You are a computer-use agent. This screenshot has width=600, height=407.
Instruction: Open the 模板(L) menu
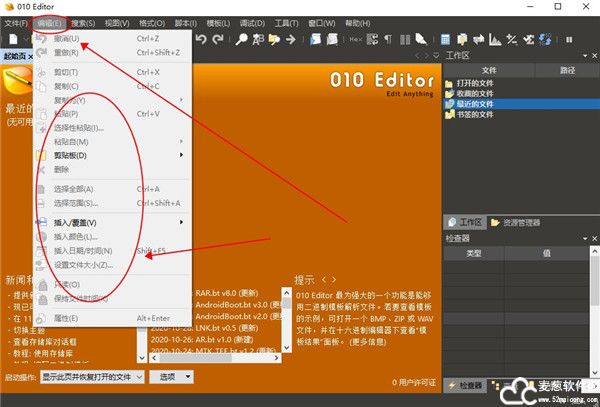(x=218, y=23)
